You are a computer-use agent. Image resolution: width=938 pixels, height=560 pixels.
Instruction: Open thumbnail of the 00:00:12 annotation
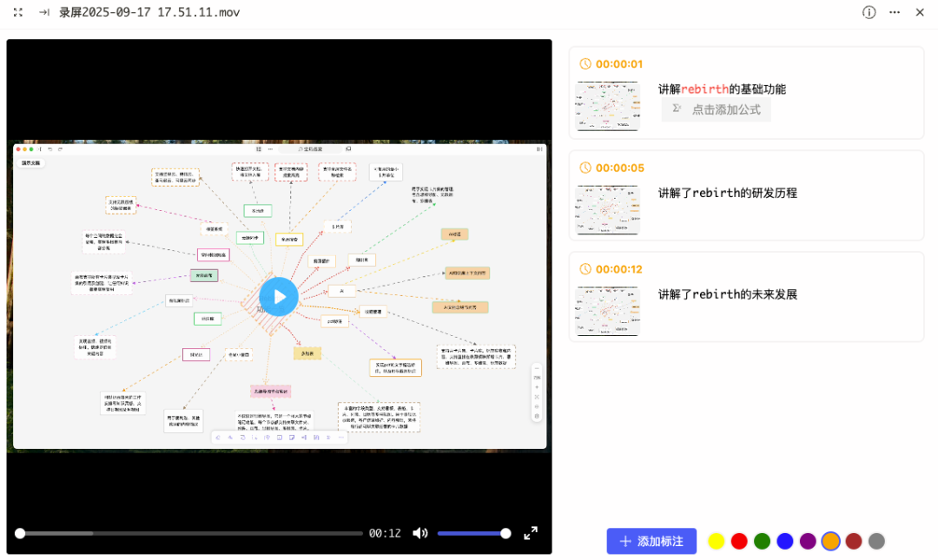(607, 311)
